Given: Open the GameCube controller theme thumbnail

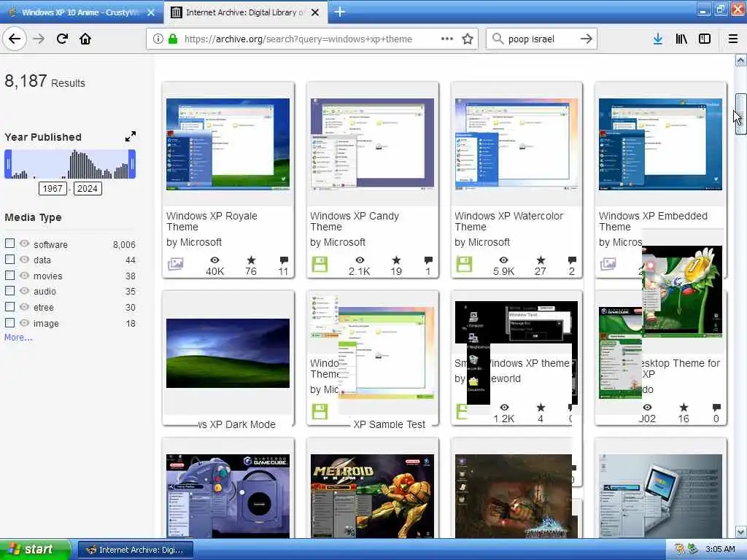Looking at the screenshot, I should pos(228,496).
